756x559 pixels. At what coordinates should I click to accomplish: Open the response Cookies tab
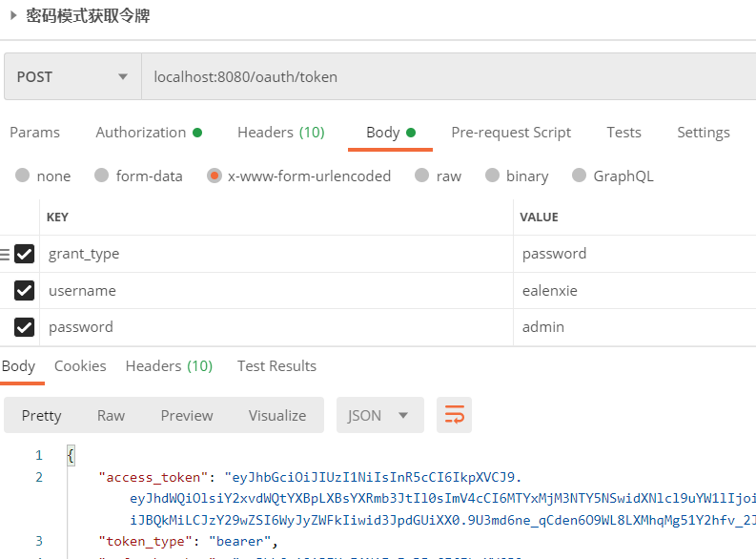pyautogui.click(x=80, y=366)
